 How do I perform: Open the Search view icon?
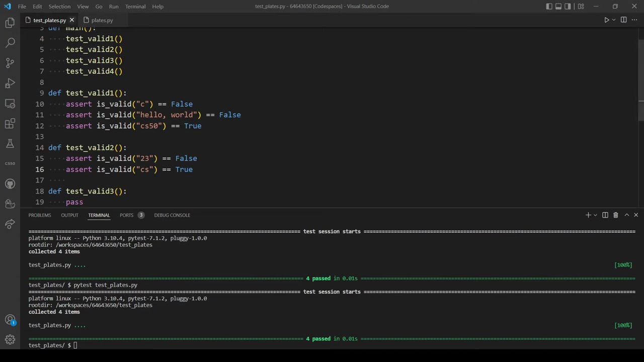[x=10, y=43]
